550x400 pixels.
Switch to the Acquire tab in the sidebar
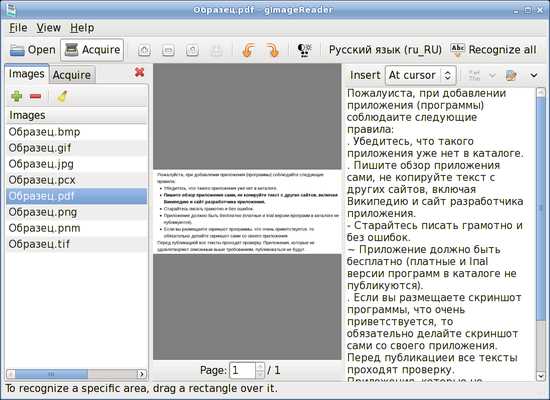click(x=72, y=75)
